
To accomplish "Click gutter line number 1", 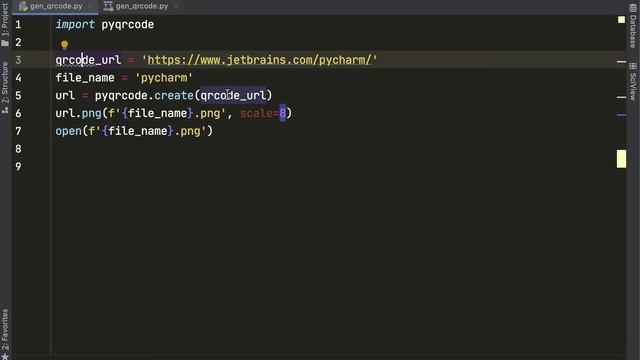I will click(18, 24).
